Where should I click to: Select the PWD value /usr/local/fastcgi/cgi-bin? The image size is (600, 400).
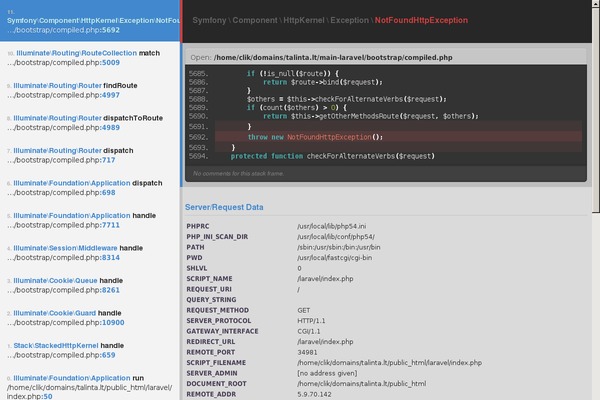(334, 258)
